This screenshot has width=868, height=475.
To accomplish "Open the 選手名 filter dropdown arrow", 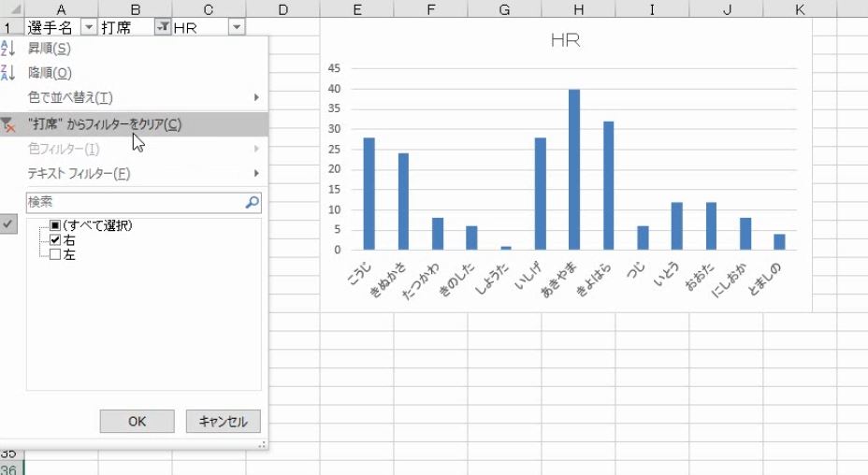I will [89, 27].
